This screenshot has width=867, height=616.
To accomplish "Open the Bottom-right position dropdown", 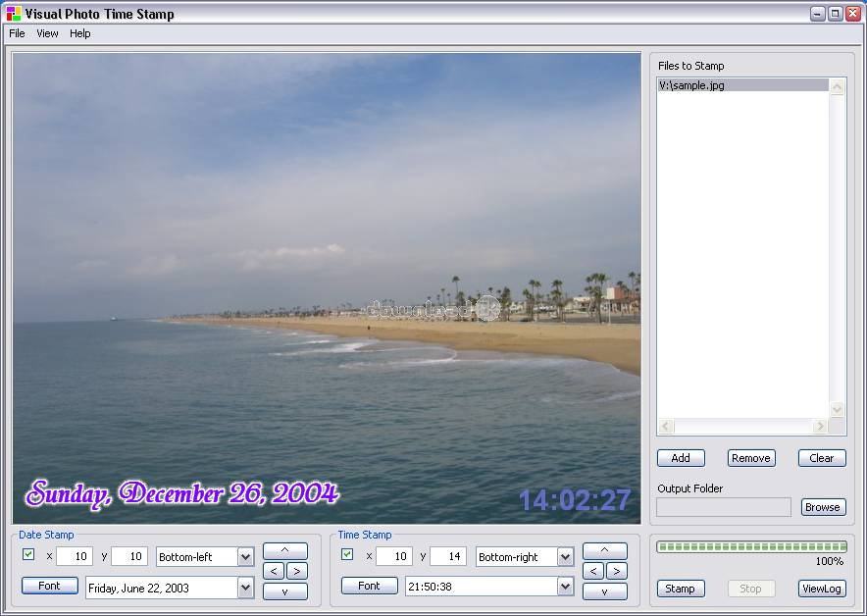I will (525, 557).
